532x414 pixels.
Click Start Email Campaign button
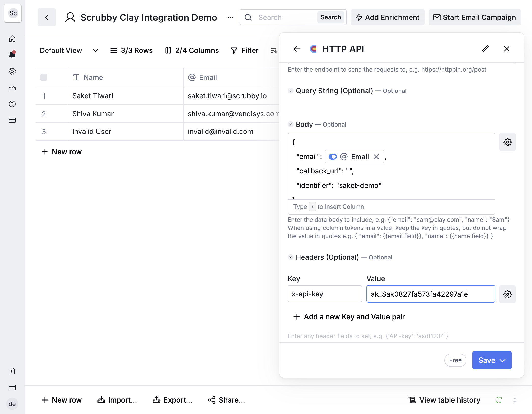click(474, 17)
